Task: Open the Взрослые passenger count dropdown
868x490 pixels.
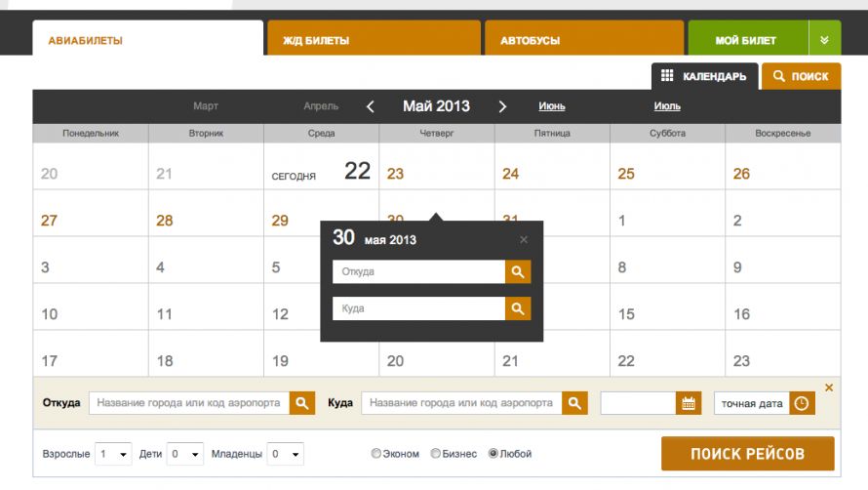Action: [x=113, y=454]
